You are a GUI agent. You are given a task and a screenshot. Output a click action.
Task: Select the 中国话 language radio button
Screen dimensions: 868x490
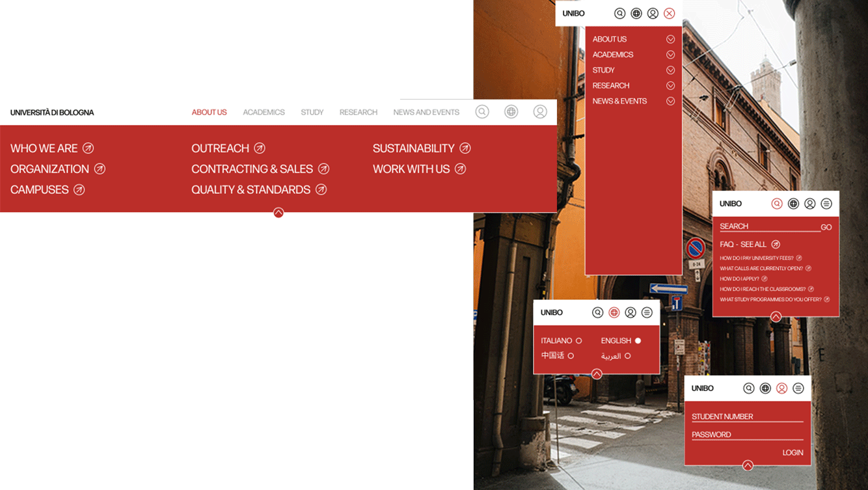(571, 356)
